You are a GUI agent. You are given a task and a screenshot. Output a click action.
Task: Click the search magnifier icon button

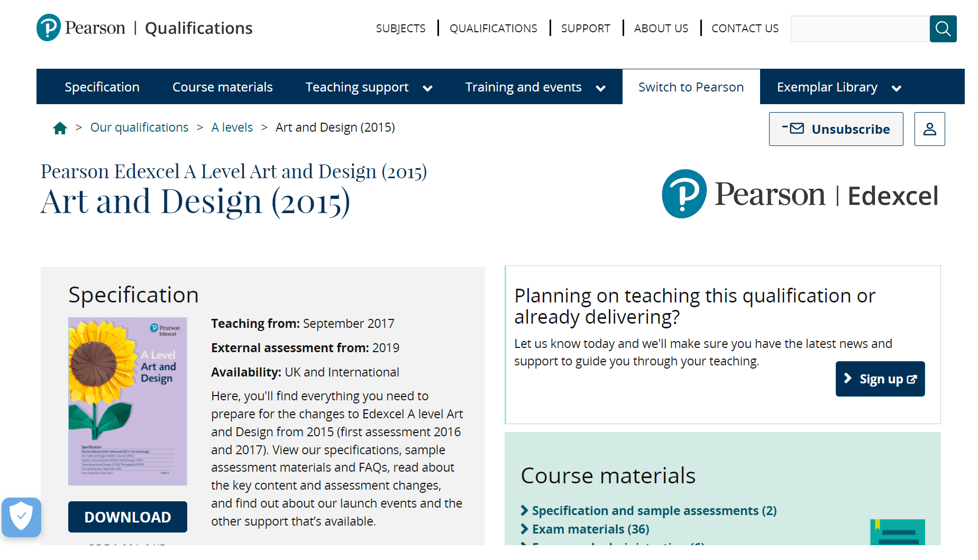(x=943, y=29)
